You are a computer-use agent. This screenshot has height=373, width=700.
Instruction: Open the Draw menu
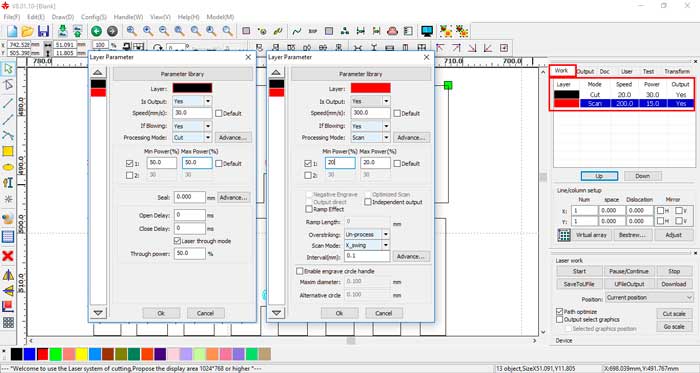coord(62,17)
